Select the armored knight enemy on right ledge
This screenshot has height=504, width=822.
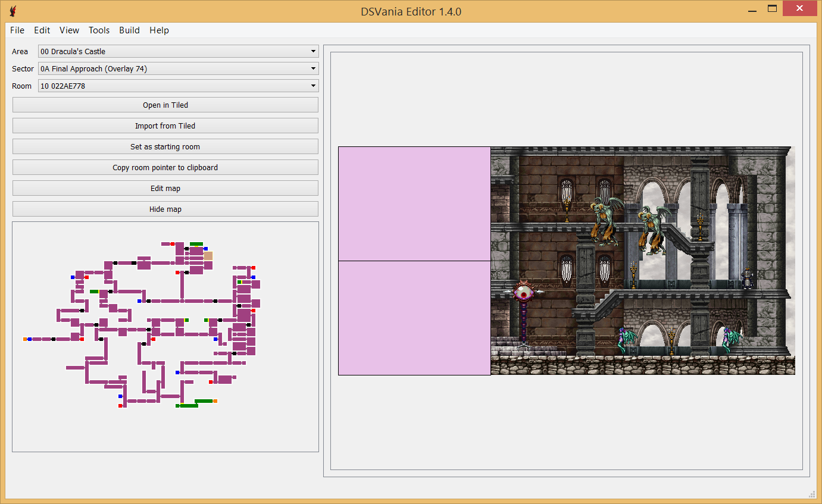point(747,278)
